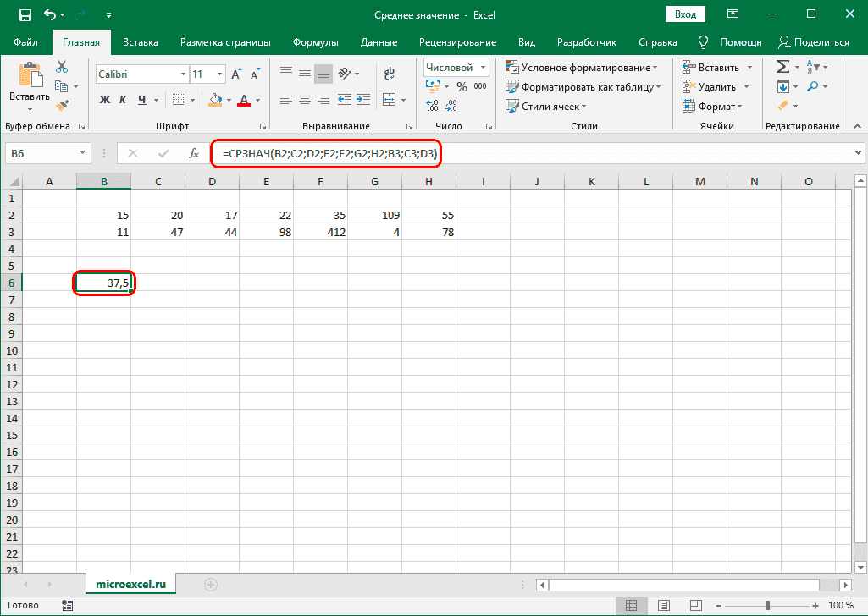Click the wrap text icon
This screenshot has width=868, height=616.
click(x=389, y=74)
